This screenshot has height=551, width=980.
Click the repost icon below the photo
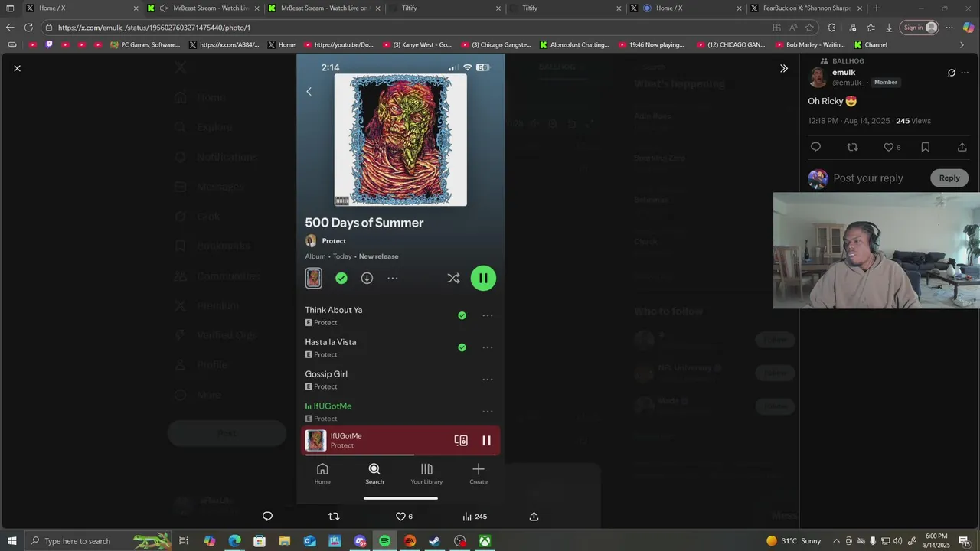click(334, 517)
